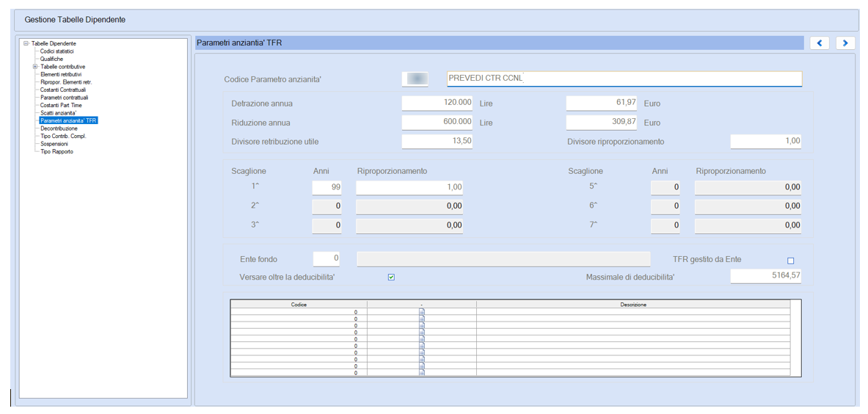Select Codici statistici in the tree

tap(57, 51)
